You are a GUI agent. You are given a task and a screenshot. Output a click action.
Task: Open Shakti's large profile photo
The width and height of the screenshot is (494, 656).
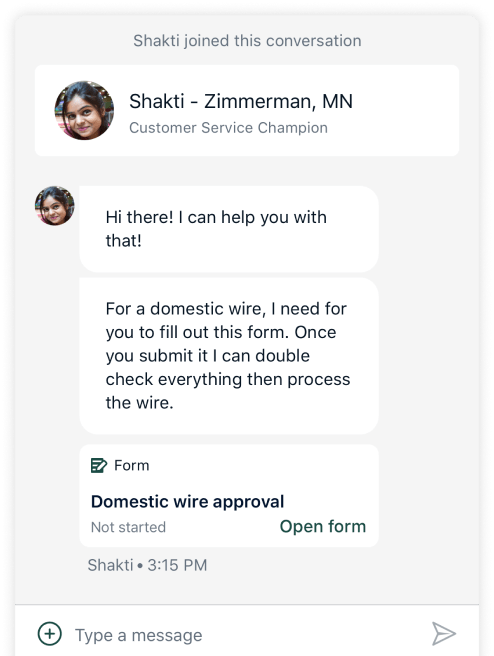point(84,110)
